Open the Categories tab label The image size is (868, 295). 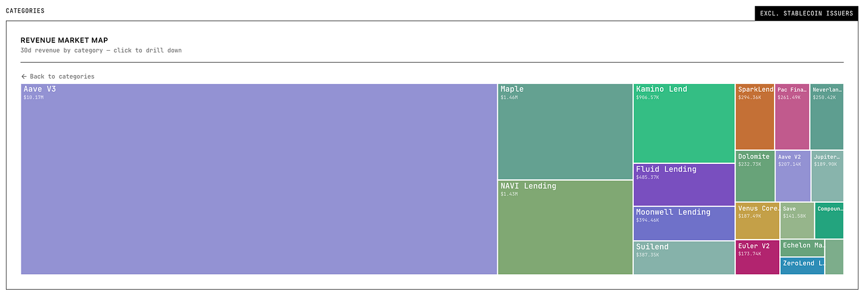(25, 11)
